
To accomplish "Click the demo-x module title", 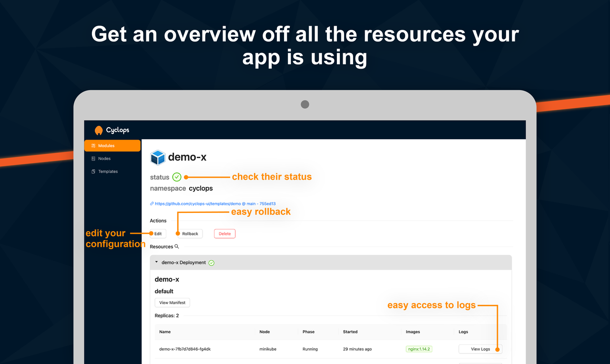I will point(187,157).
